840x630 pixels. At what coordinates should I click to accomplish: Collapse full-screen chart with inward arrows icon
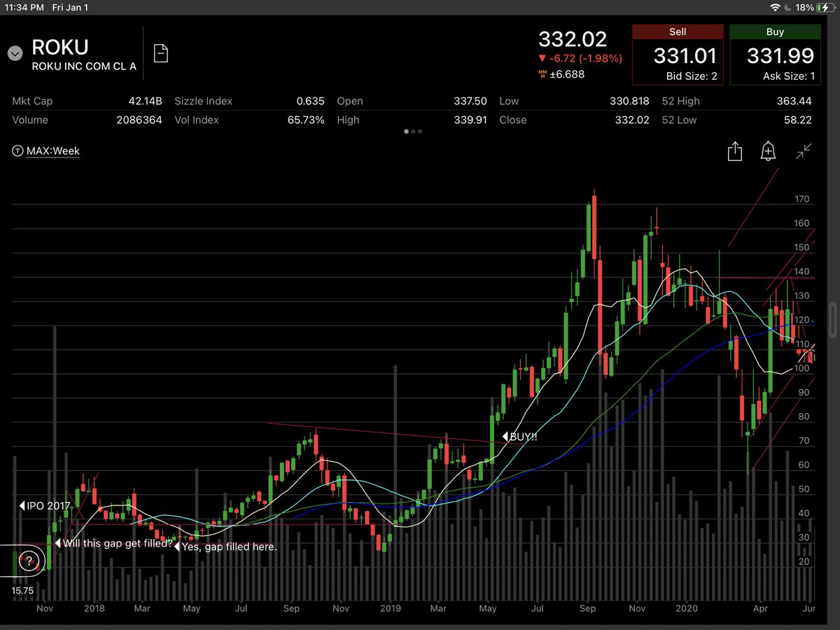click(802, 151)
